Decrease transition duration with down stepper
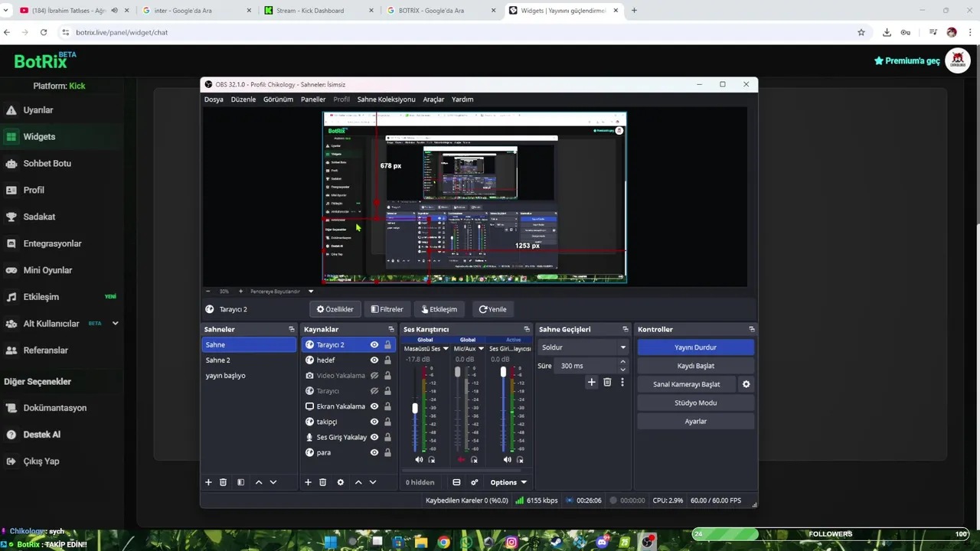980x551 pixels. coord(622,370)
